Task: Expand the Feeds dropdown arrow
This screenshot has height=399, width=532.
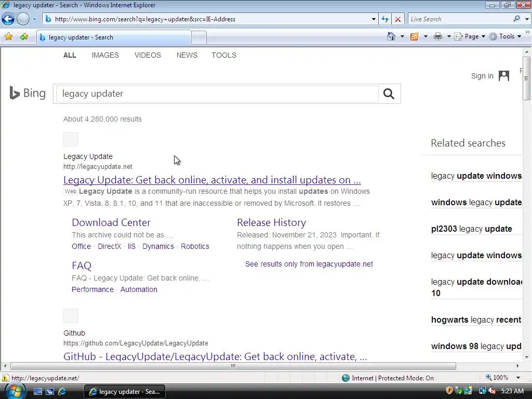Action: [425, 36]
